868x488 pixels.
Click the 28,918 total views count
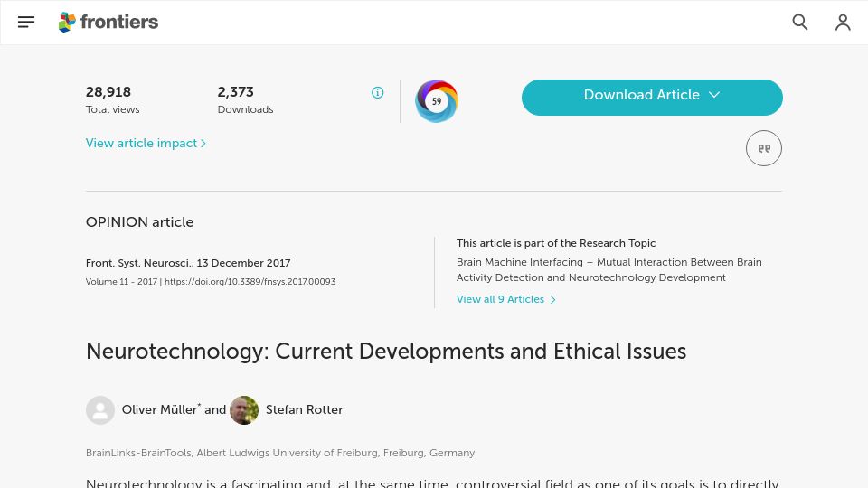pyautogui.click(x=108, y=92)
